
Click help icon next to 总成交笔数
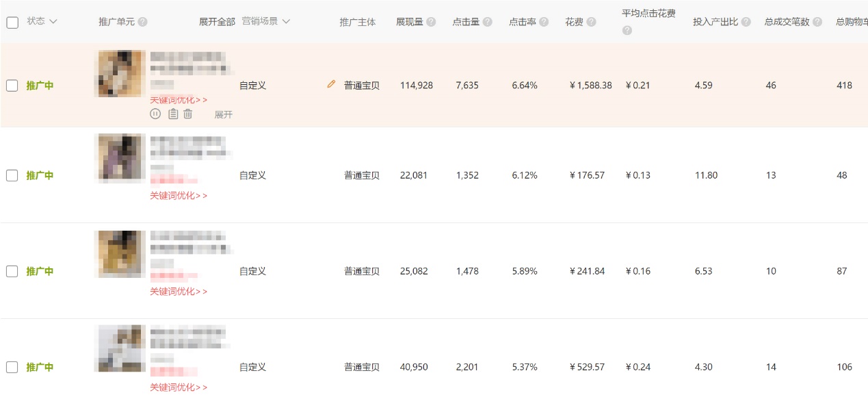tap(817, 22)
